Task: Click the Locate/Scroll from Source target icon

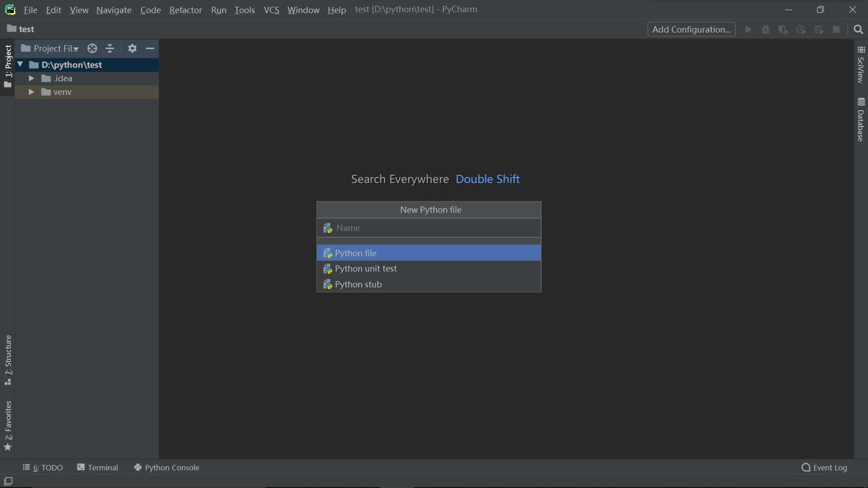Action: coord(92,48)
